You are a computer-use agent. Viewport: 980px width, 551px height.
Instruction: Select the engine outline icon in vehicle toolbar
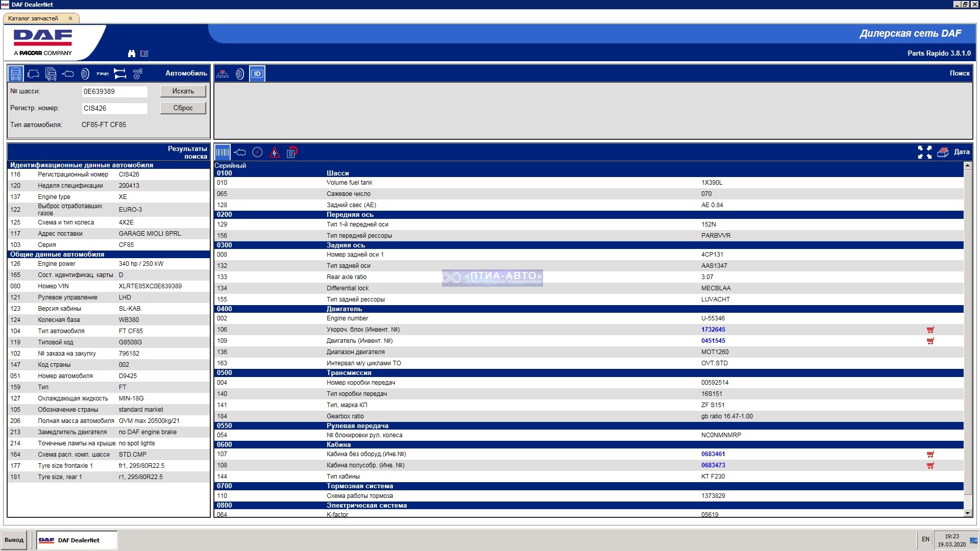[68, 74]
